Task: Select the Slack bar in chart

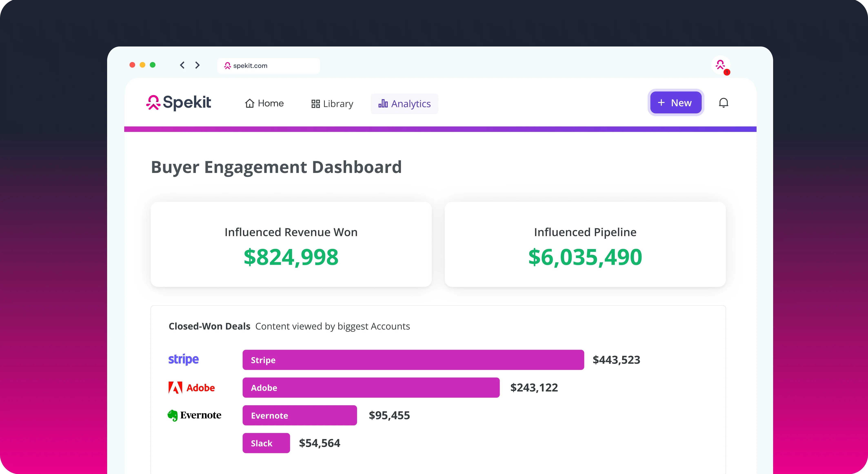Action: 266,443
